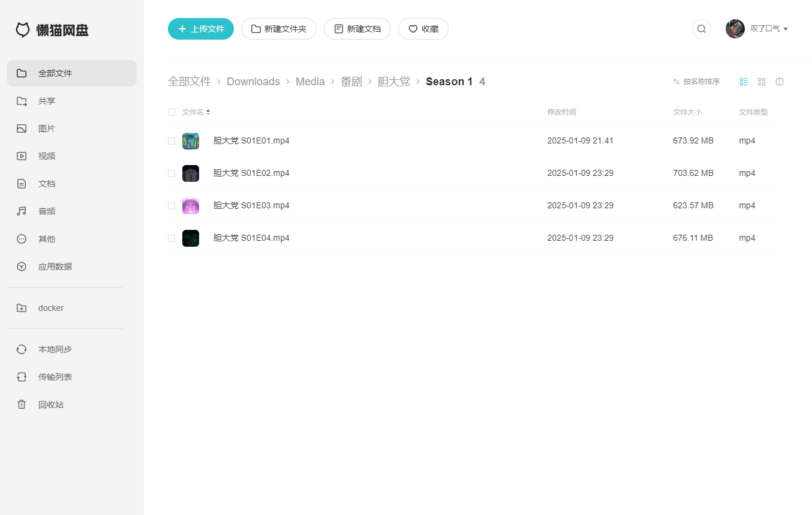Click the 收藏 heart button
The image size is (812, 515).
(423, 29)
